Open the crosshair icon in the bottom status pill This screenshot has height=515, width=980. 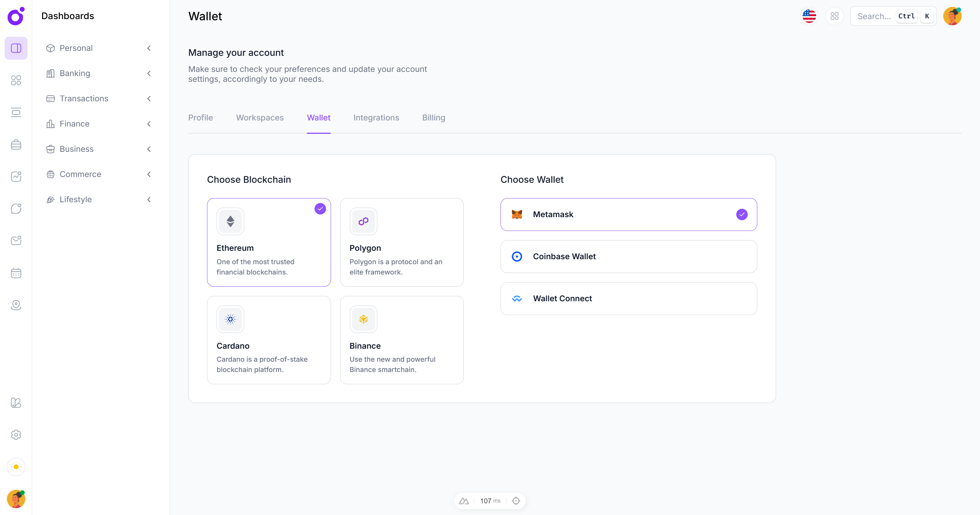tap(516, 500)
